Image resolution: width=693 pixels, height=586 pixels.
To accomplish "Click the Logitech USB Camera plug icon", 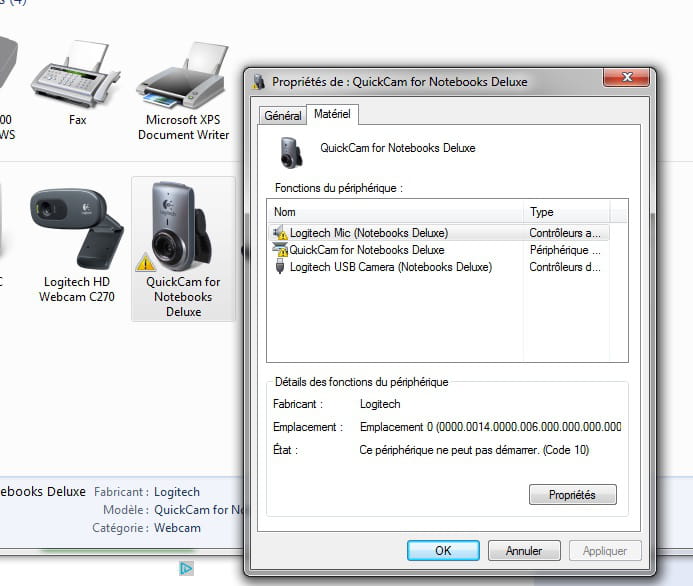I will (x=280, y=266).
